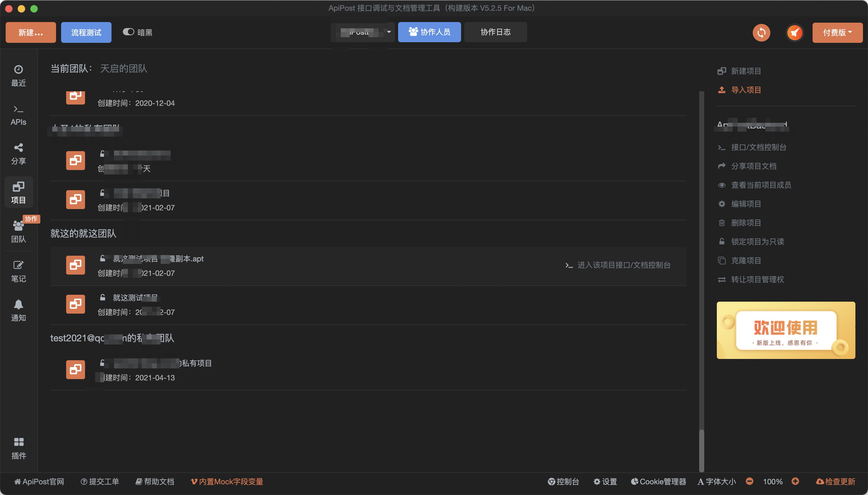The height and width of the screenshot is (495, 868).
Task: Click the 协作 badge on team icon
Action: (31, 219)
